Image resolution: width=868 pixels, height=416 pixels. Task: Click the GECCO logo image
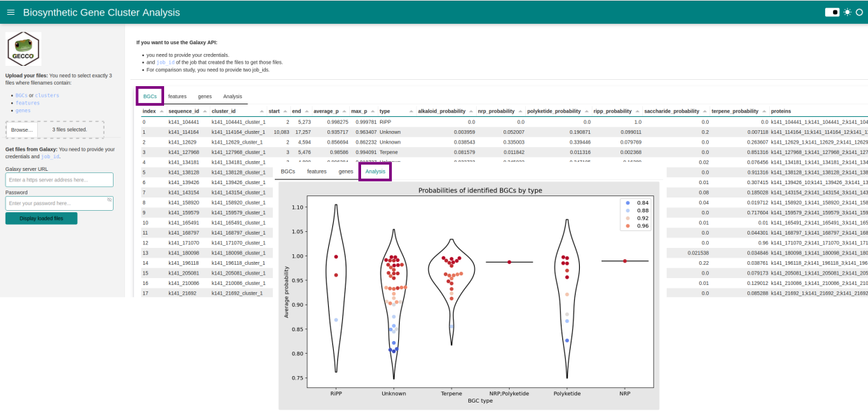pos(23,49)
